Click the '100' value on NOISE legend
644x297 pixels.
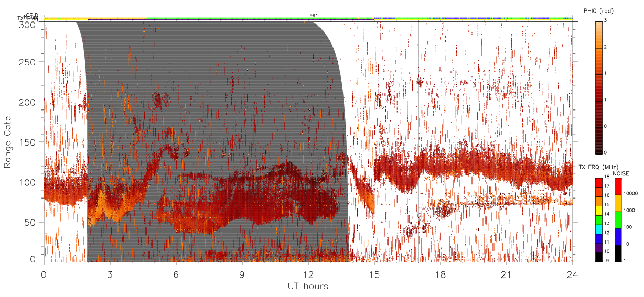click(628, 227)
